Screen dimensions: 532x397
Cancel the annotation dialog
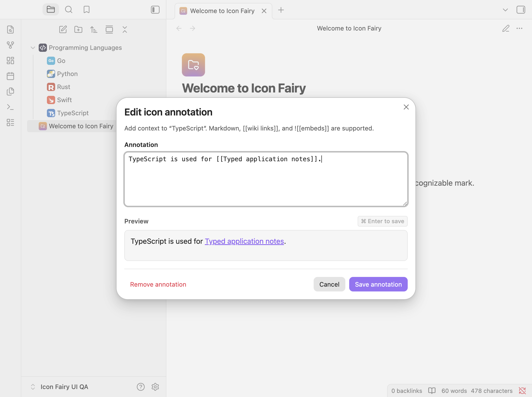pyautogui.click(x=329, y=284)
